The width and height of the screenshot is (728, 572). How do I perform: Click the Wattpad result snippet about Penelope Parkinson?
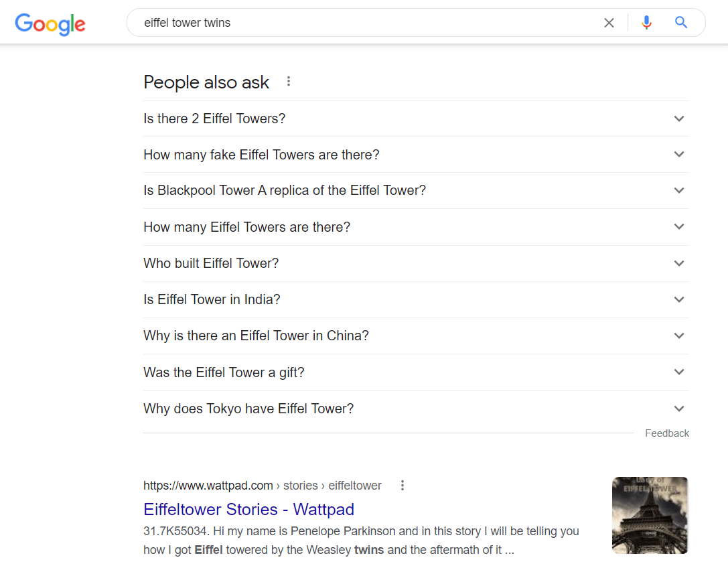[x=361, y=541]
